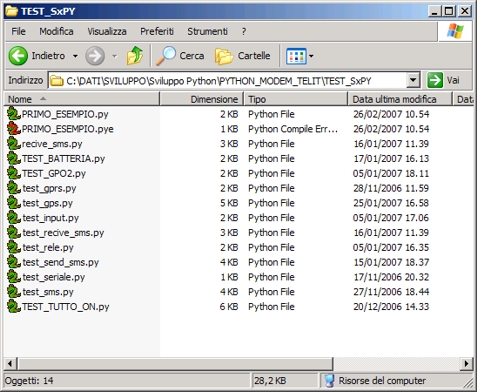
Task: Expand the views dropdown arrow
Action: 311,56
